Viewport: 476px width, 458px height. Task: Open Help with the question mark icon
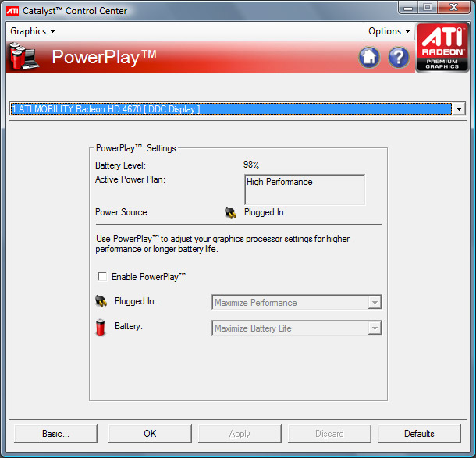pyautogui.click(x=399, y=57)
